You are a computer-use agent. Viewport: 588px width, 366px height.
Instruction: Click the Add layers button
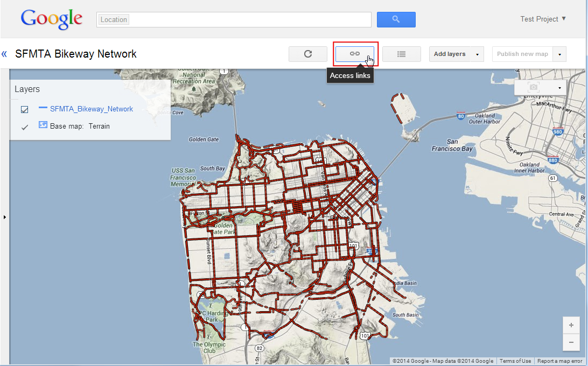(450, 54)
